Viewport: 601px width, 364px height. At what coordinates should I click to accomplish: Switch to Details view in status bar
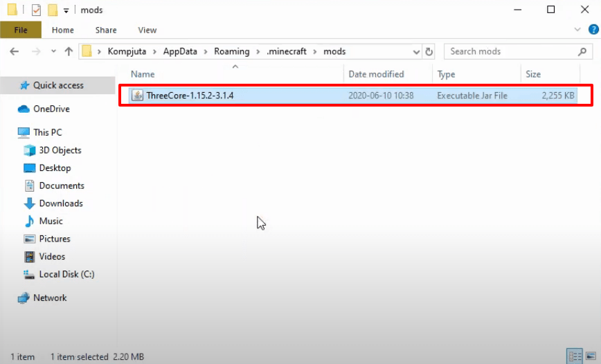(x=575, y=356)
